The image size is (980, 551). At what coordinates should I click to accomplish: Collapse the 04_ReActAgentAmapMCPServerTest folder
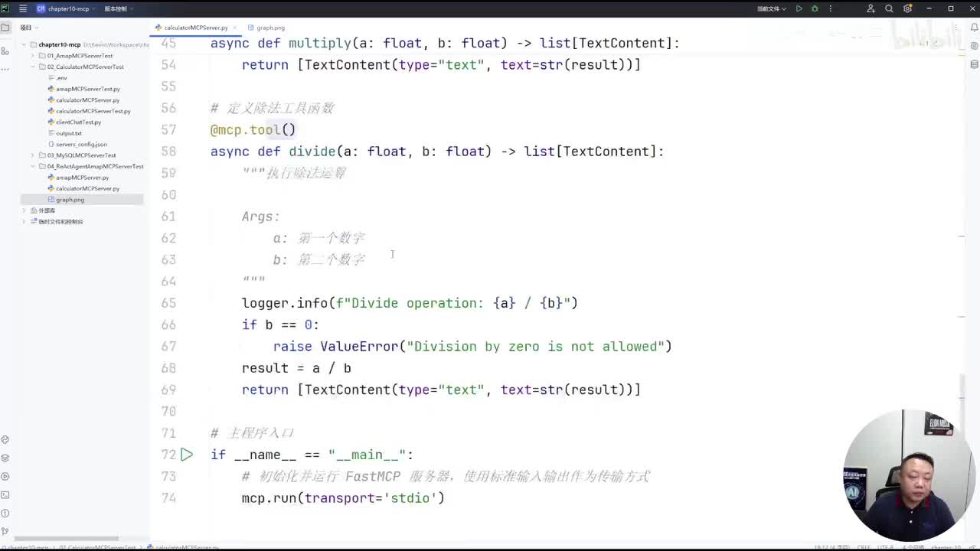pos(33,166)
